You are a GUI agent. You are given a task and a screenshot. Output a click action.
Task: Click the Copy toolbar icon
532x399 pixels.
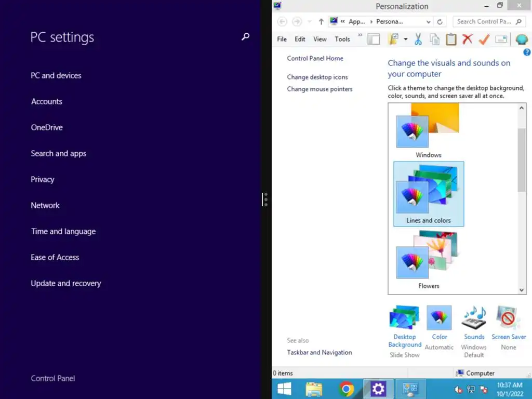(x=435, y=39)
